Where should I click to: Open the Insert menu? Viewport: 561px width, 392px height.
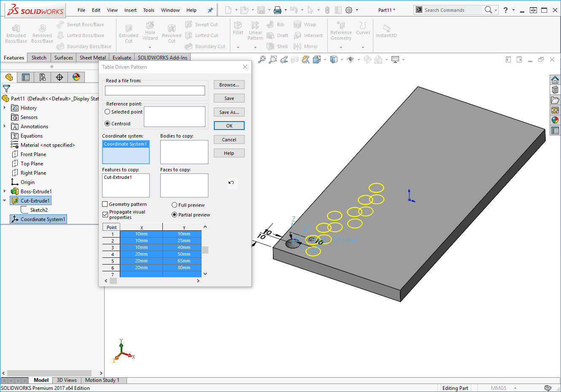[130, 10]
